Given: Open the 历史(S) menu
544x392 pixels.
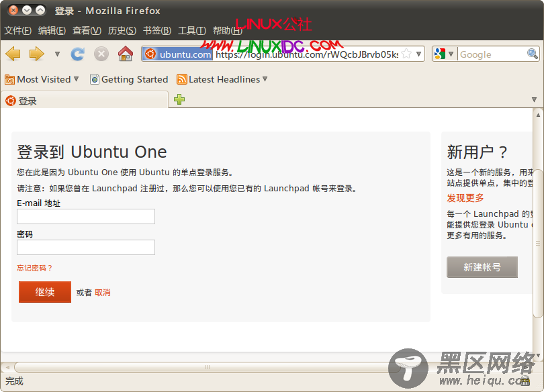Looking at the screenshot, I should coord(122,30).
